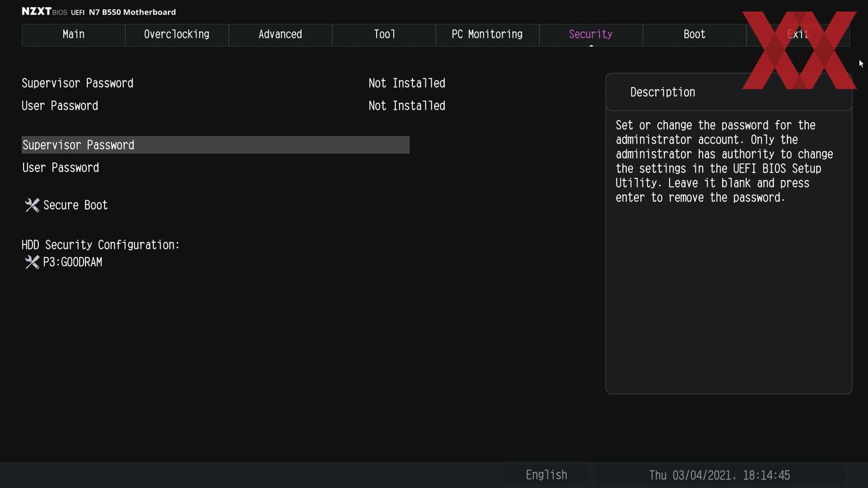Viewport: 868px width, 488px height.
Task: Click the password description help text
Action: 724,161
